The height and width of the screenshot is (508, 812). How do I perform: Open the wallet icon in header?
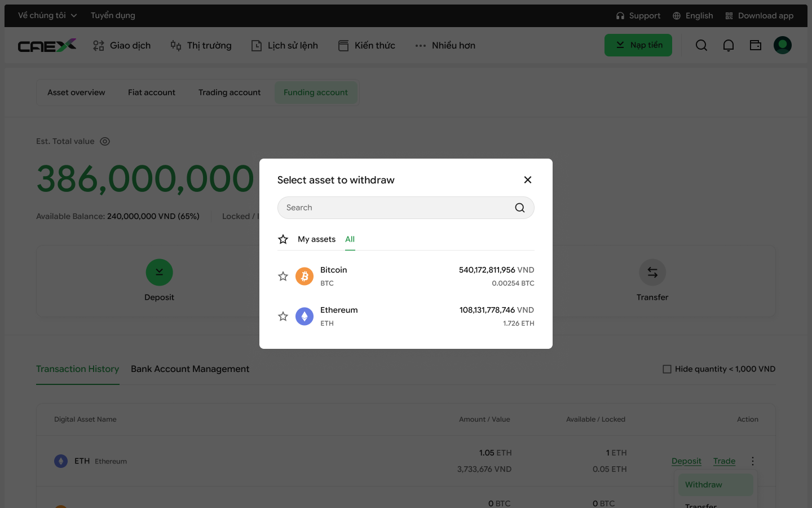pos(756,45)
